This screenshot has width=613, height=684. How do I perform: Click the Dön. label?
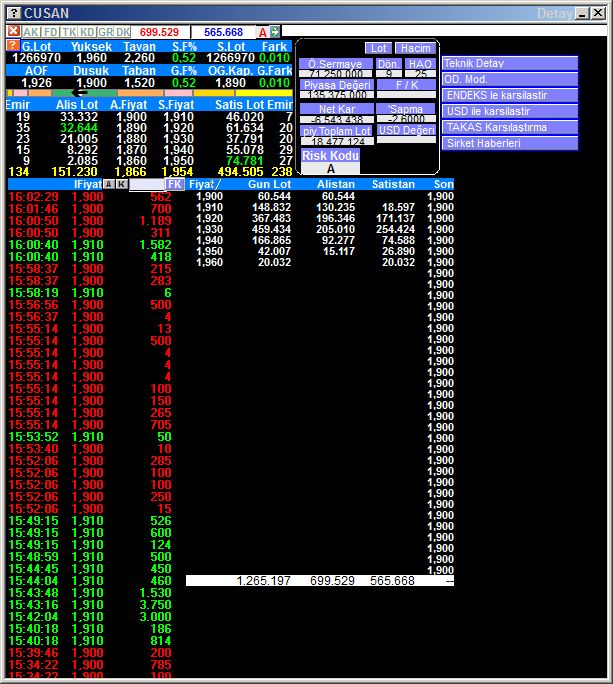(388, 64)
